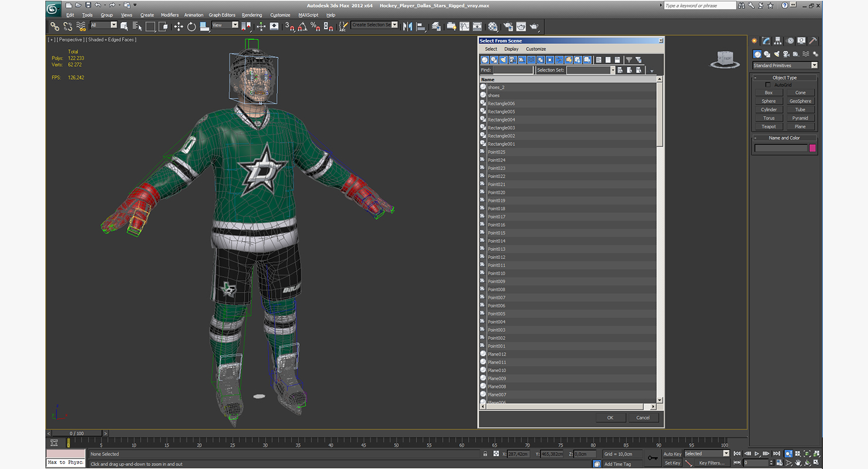The width and height of the screenshot is (868, 469).
Task: Click Cancel in Select From Scene dialog
Action: click(643, 418)
